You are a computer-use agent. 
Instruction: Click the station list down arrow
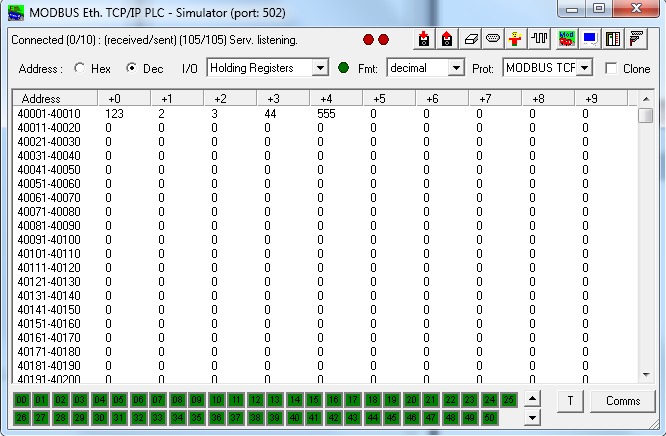[532, 417]
